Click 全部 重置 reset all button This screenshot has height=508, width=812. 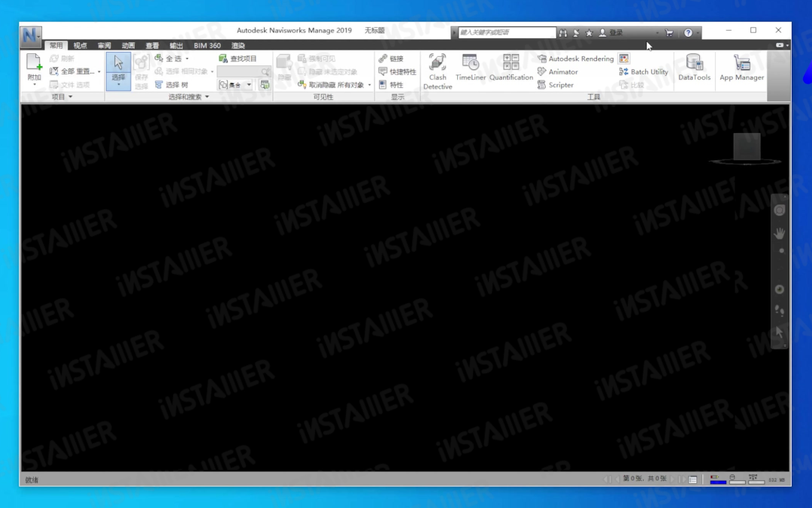[x=72, y=71]
